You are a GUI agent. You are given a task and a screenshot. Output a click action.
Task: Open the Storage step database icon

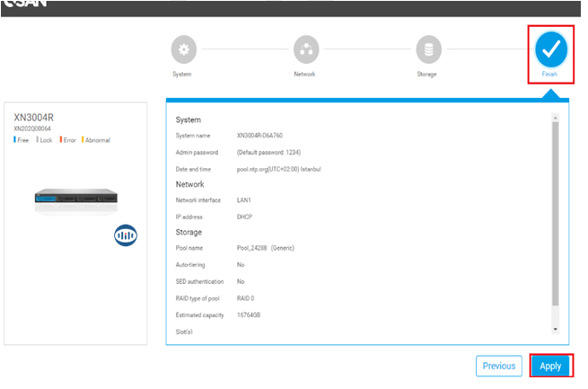[428, 50]
